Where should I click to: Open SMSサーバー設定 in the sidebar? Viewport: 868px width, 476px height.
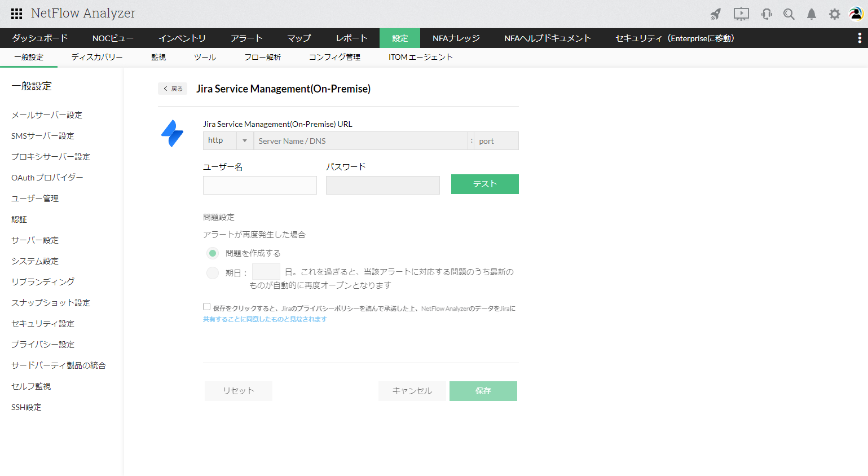point(43,136)
